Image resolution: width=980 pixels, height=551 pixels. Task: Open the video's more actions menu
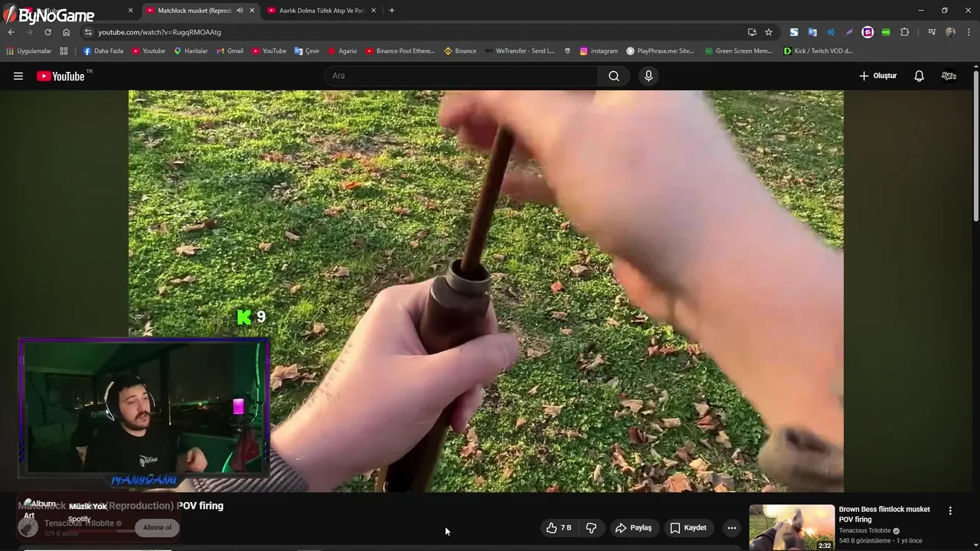click(732, 527)
